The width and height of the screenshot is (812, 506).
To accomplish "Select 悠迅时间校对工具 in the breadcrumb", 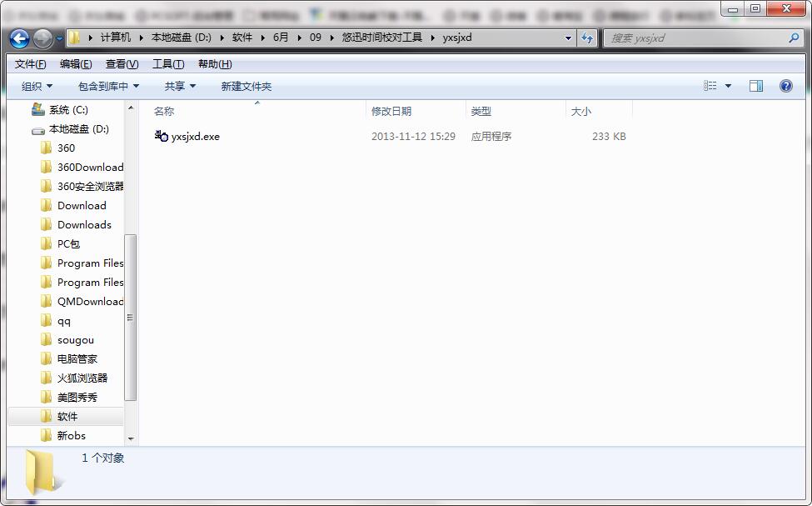I will coord(382,38).
